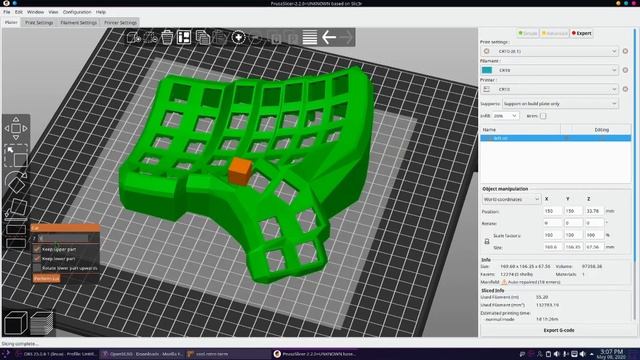
Task: Click the Delete all trash can icon
Action: pos(167,38)
